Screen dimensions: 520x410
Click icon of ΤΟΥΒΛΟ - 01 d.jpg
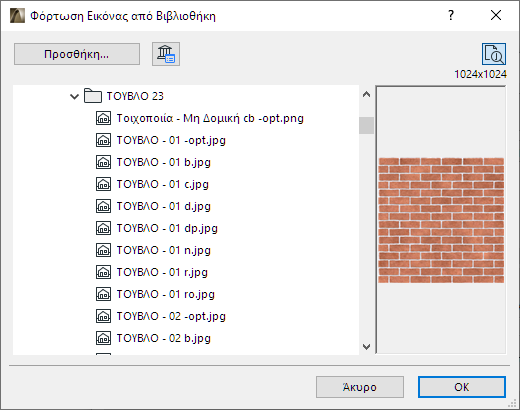pos(103,206)
